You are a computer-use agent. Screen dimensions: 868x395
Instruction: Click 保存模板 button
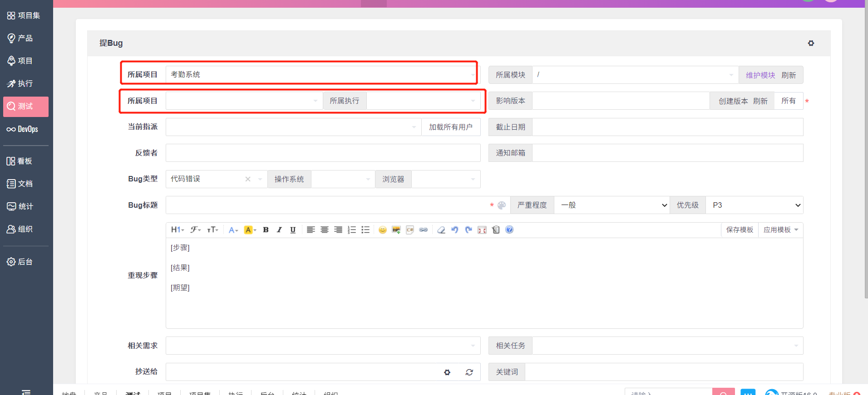tap(740, 230)
